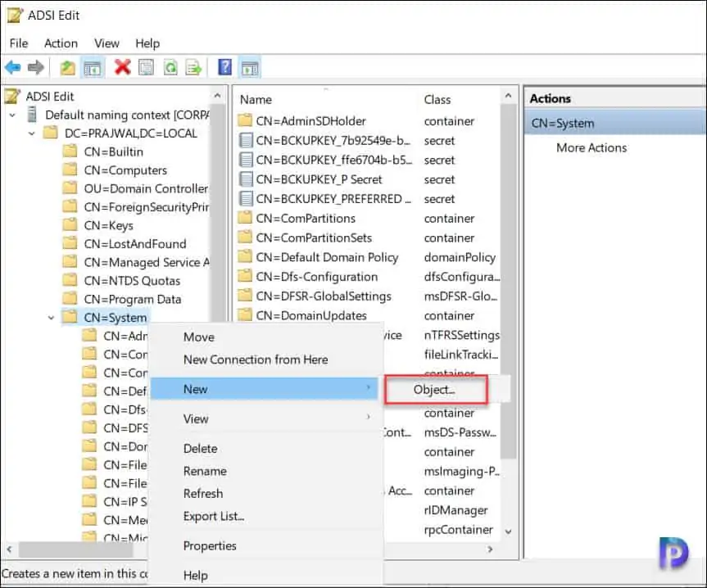Click tree pane horizontal scroll left arrow
Viewport: 707px width, 588px height.
[x=9, y=550]
